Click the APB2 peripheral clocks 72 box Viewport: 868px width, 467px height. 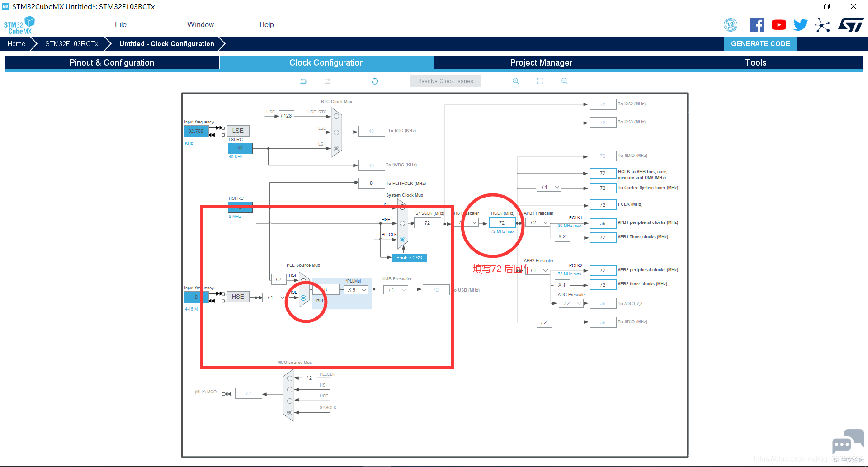603,270
